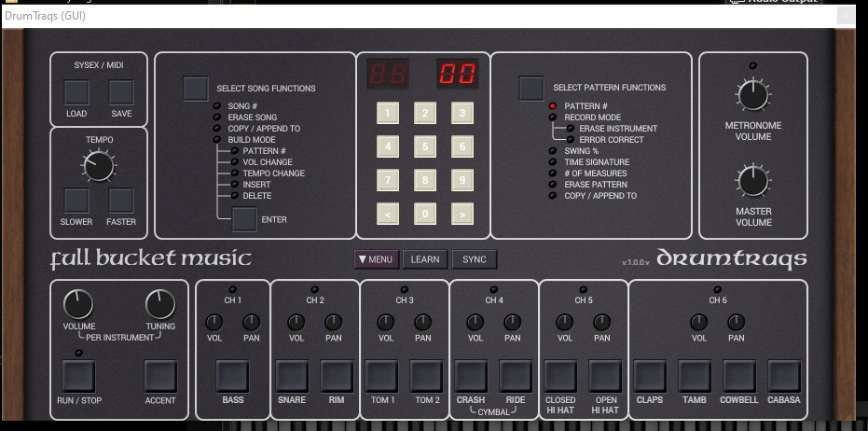Click the Tempo knob
The width and height of the screenshot is (868, 431).
99,166
